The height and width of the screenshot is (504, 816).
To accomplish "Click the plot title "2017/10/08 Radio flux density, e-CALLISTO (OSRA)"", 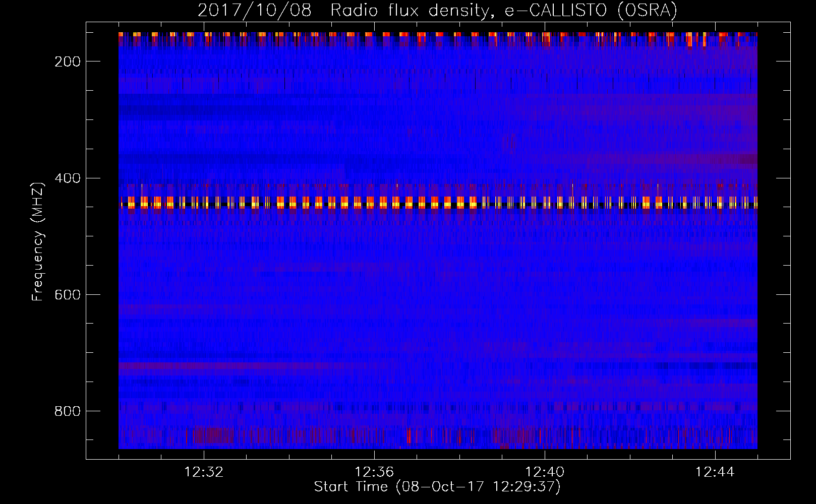I will click(x=437, y=10).
